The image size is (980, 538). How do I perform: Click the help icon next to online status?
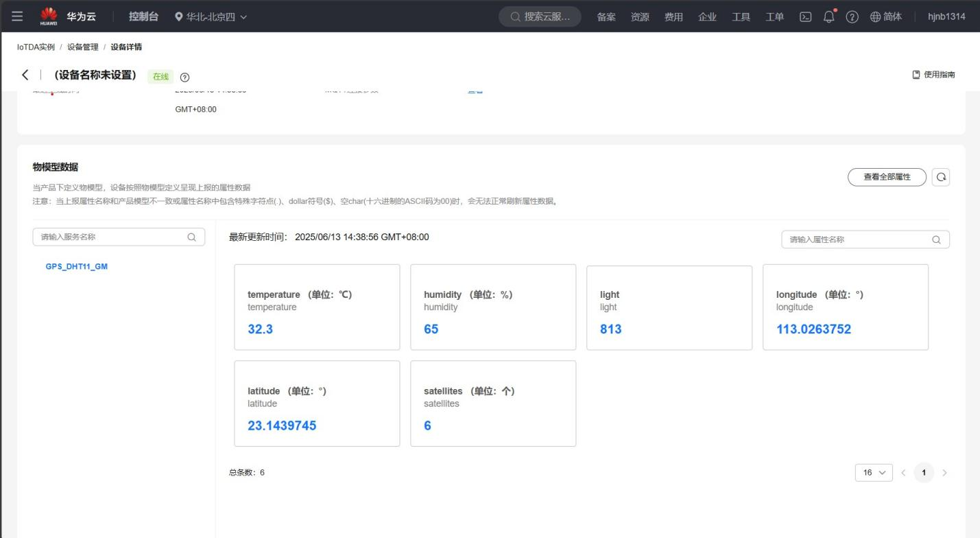[184, 77]
